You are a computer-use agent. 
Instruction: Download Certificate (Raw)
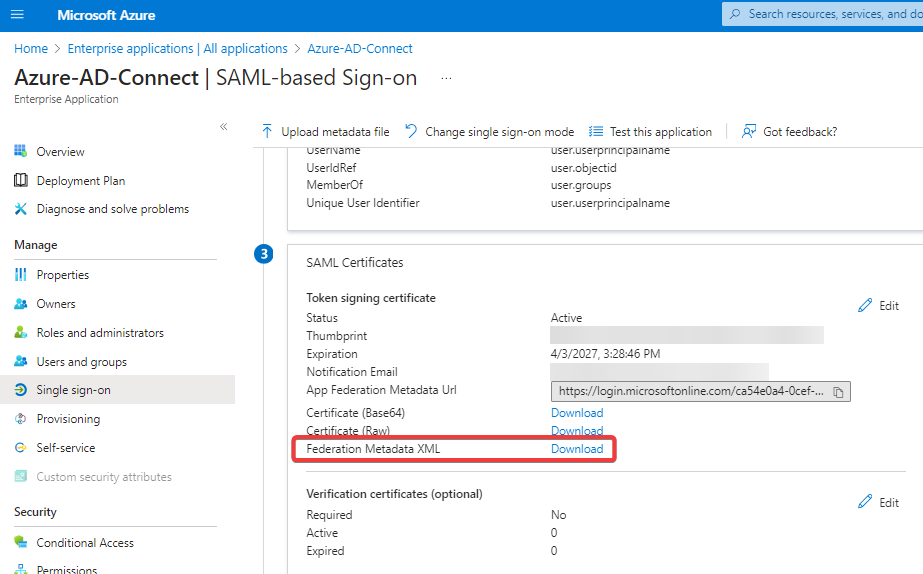pyautogui.click(x=577, y=430)
